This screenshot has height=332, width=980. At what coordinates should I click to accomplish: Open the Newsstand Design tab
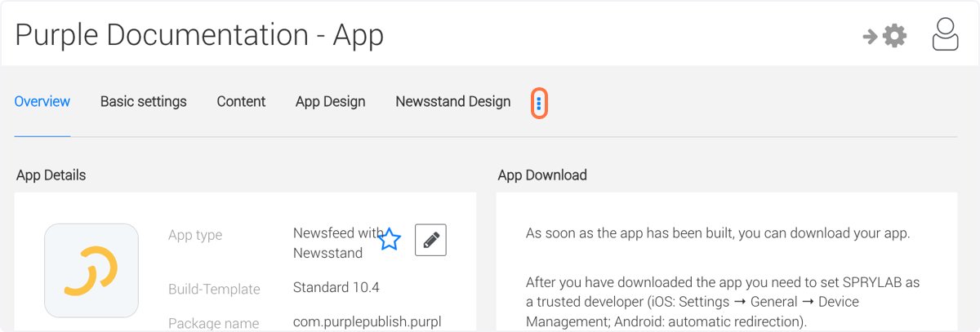pos(453,102)
